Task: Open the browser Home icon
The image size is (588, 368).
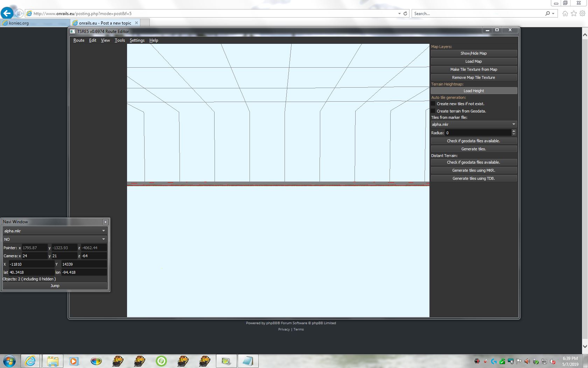Action: [565, 13]
